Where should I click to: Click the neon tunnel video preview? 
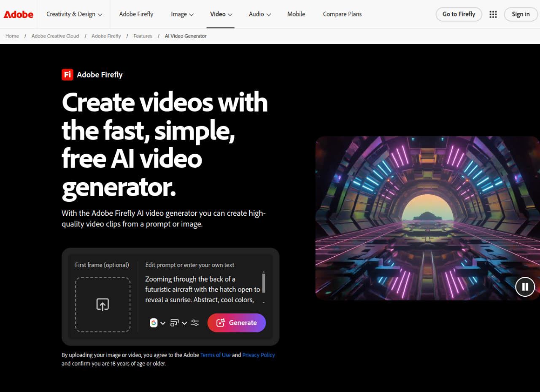tap(428, 218)
